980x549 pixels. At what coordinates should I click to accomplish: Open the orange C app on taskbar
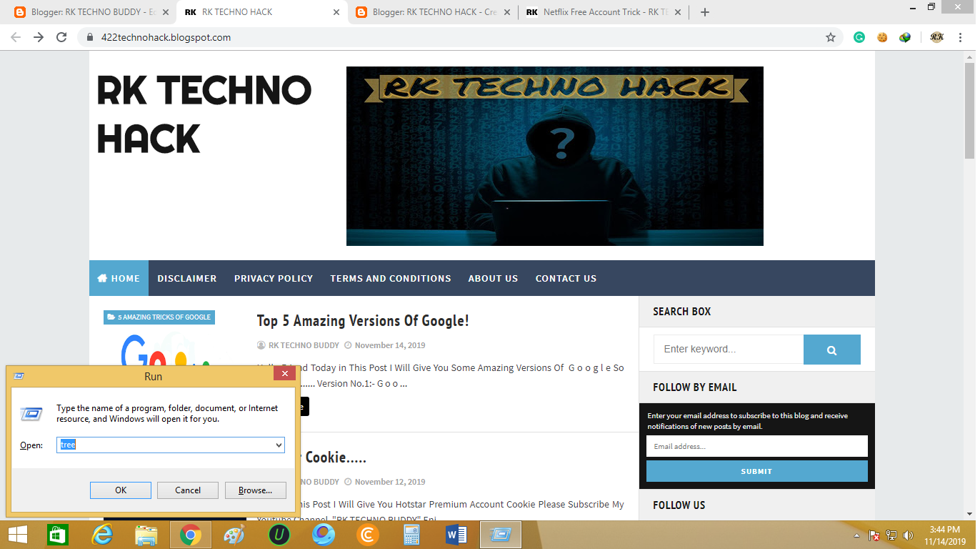coord(368,535)
